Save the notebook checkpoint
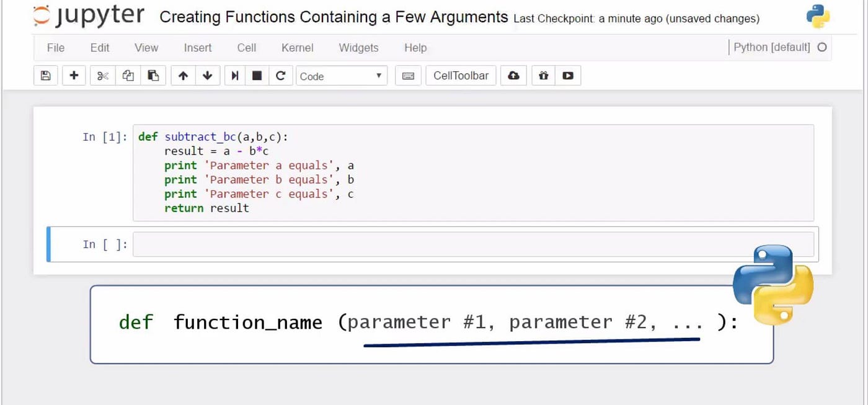The image size is (868, 405). pos(45,75)
